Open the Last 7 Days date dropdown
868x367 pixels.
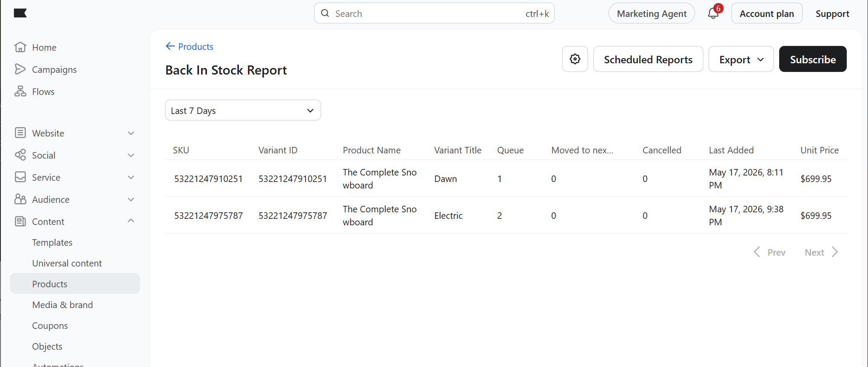(243, 110)
